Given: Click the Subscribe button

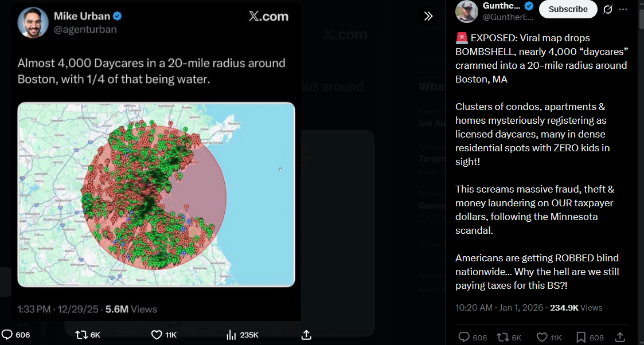Looking at the screenshot, I should pos(568,9).
